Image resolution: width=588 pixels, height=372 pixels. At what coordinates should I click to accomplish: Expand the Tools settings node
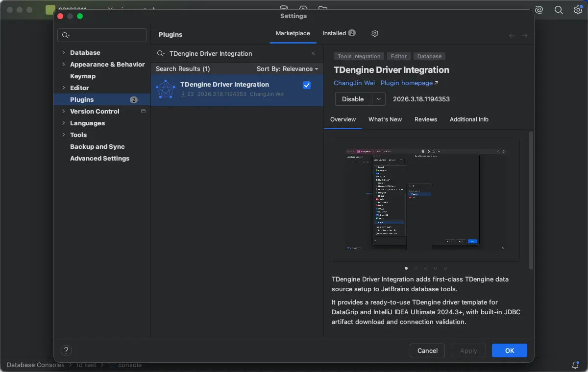click(63, 135)
